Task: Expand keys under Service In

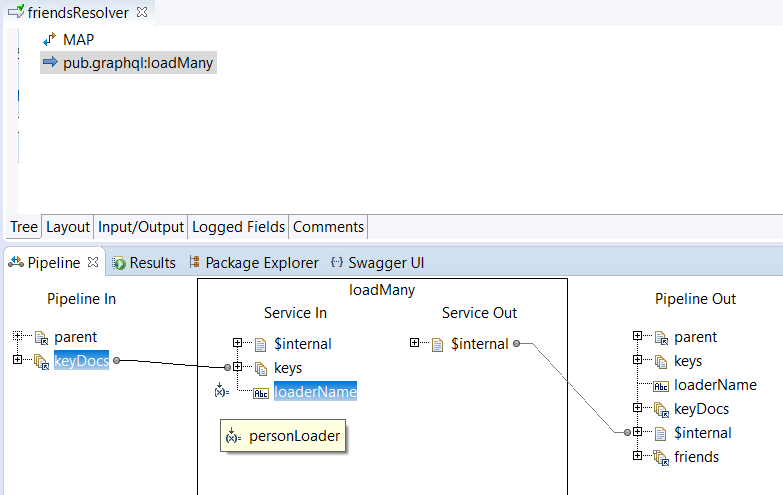Action: point(238,367)
